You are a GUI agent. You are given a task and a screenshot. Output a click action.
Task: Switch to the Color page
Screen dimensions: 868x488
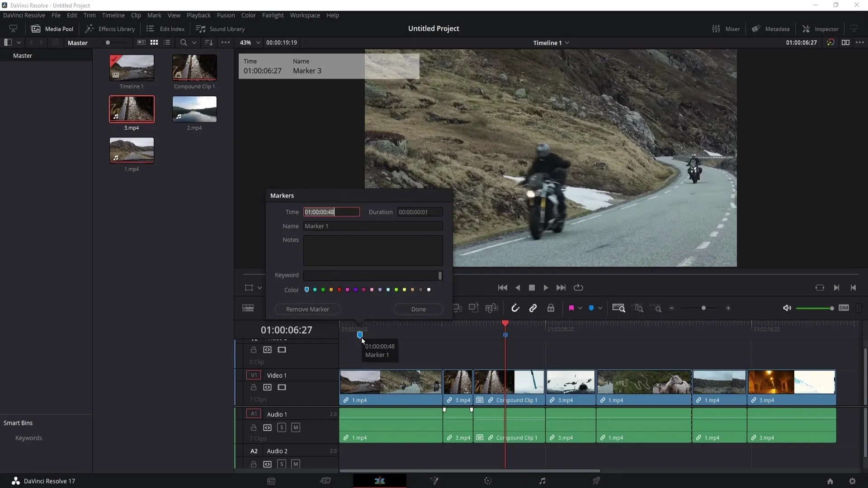pos(488,481)
